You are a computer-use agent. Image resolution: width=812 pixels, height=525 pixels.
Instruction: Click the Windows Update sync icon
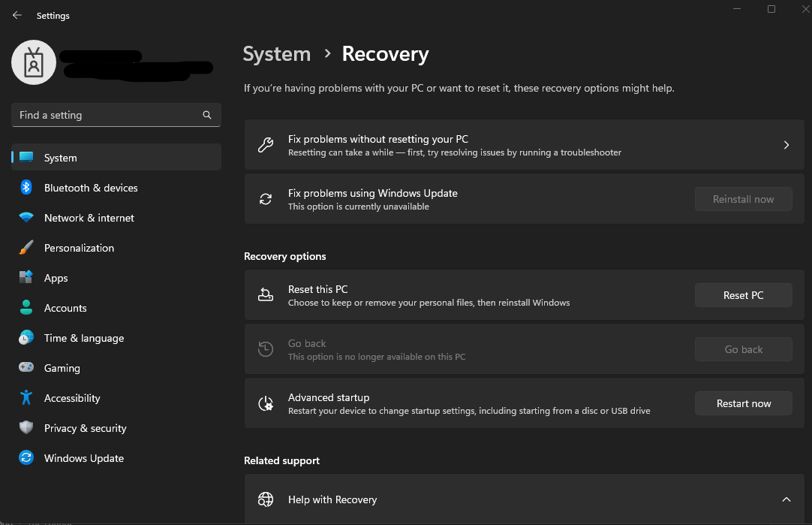tap(26, 457)
